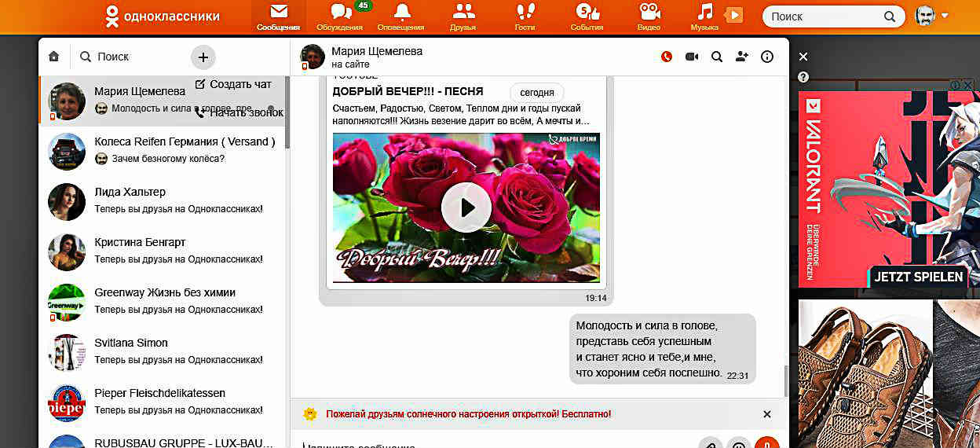Open the profile avatar dropdown arrow
Viewport: 980px width, 448px height.
coord(945,16)
